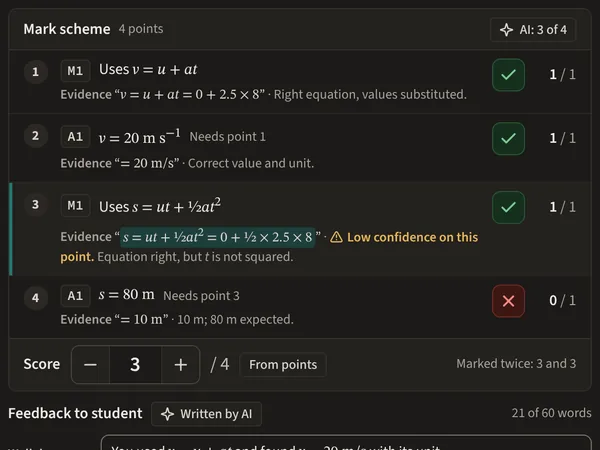The image size is (600, 450).
Task: Click point 2 score '1 / 1'
Action: tap(562, 139)
